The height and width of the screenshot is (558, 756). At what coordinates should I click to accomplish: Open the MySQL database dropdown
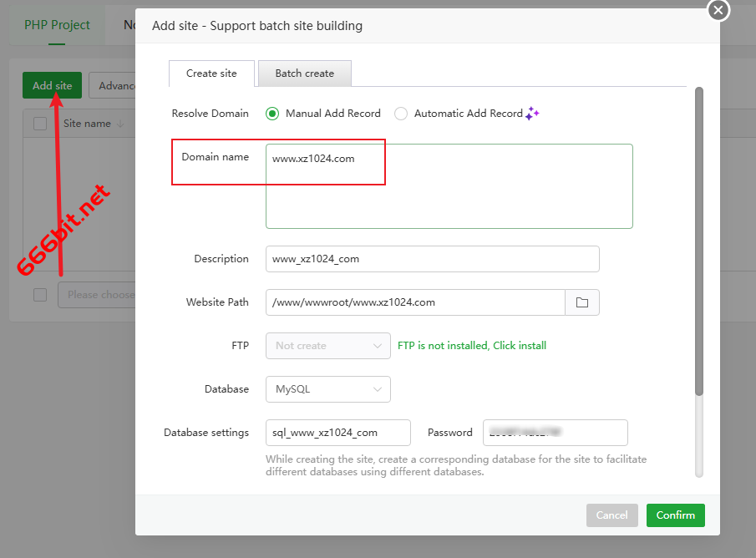327,389
